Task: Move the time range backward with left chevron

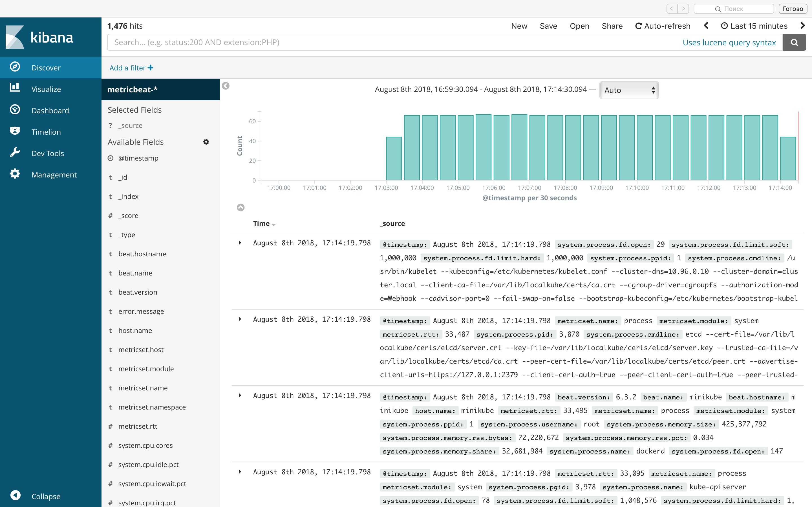Action: click(x=706, y=26)
